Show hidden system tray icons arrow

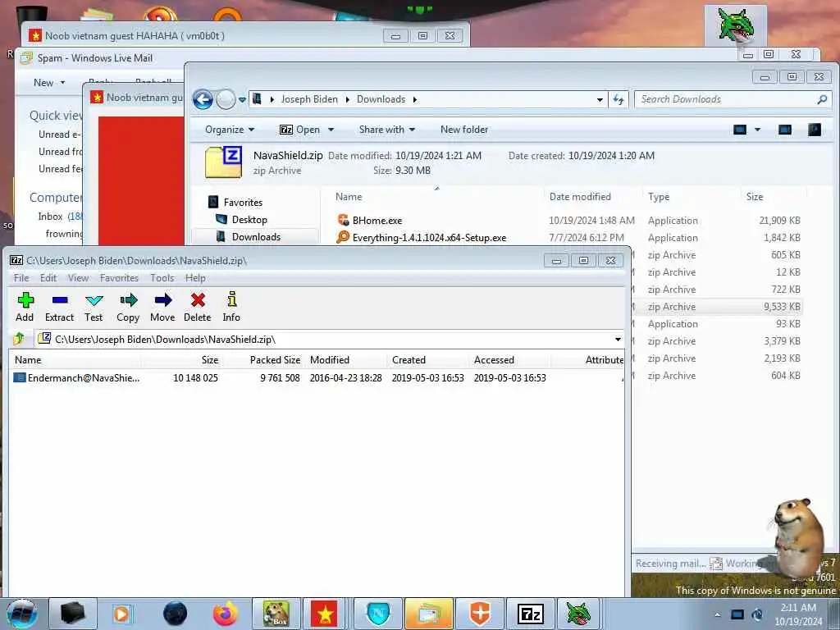(x=717, y=615)
